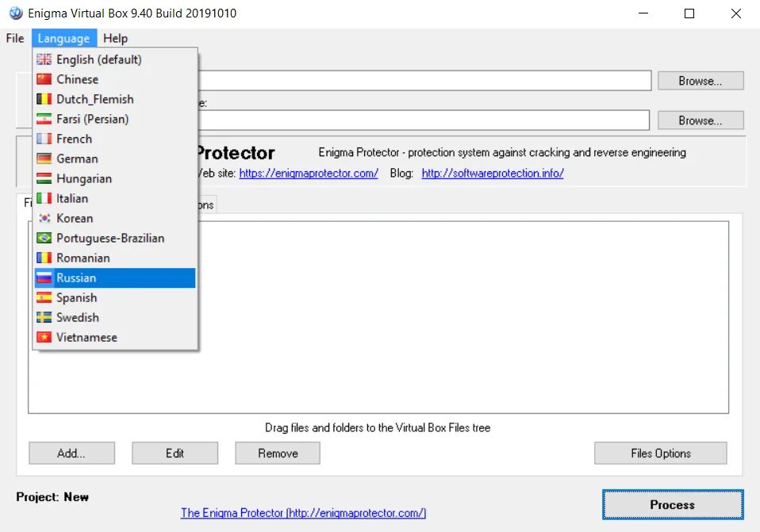This screenshot has height=532, width=760.
Task: Maximize the Enigma Virtual Box window
Action: point(689,13)
